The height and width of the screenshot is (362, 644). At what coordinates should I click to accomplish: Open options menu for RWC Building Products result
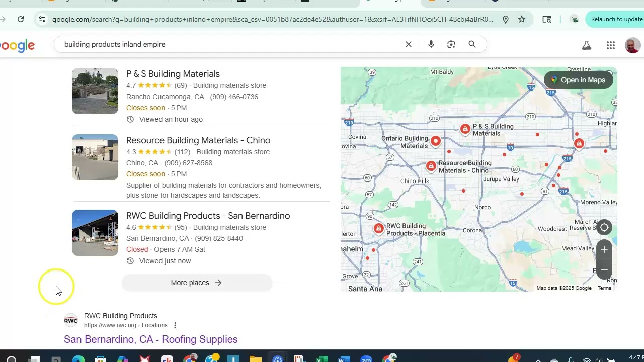pyautogui.click(x=175, y=325)
